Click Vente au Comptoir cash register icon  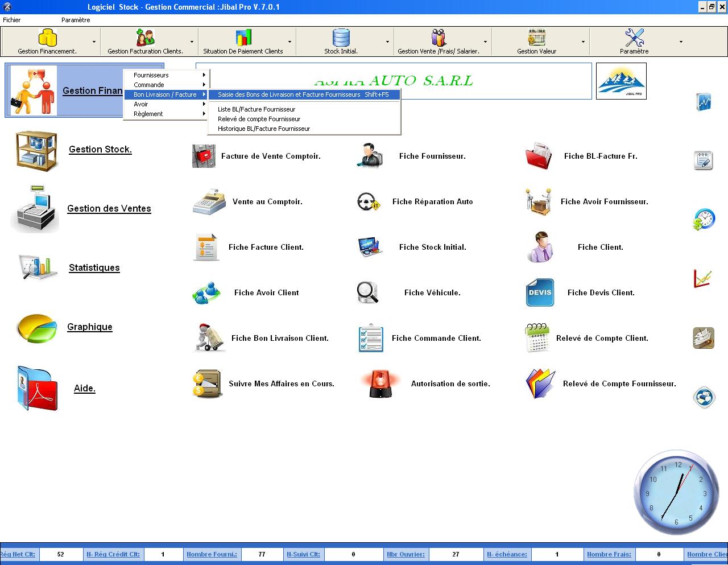point(209,201)
